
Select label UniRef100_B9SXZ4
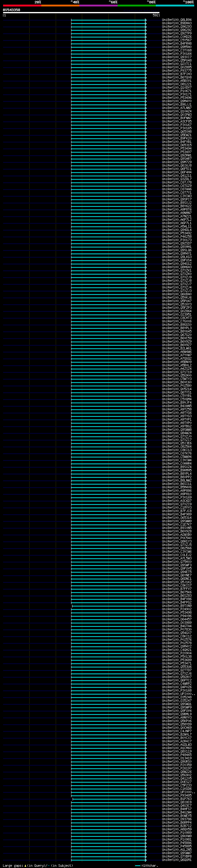pos(177,467)
